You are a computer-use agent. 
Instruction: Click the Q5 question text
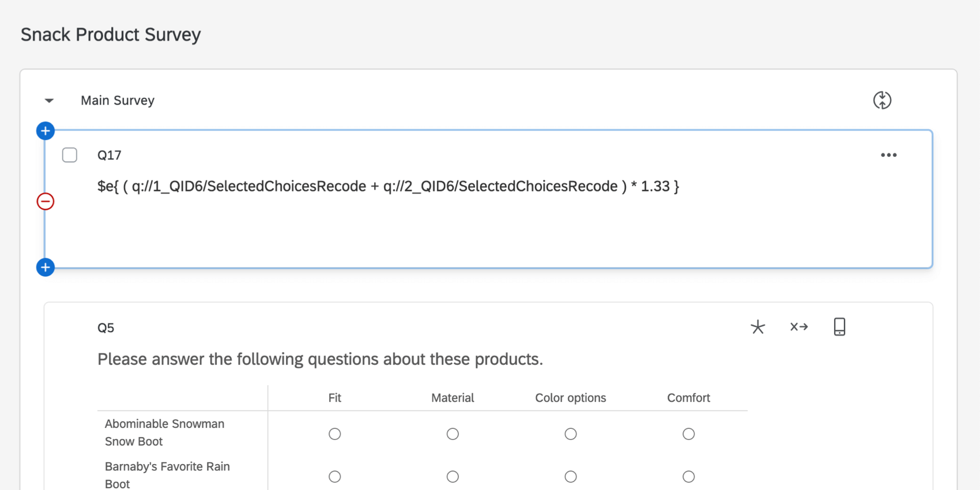click(320, 359)
